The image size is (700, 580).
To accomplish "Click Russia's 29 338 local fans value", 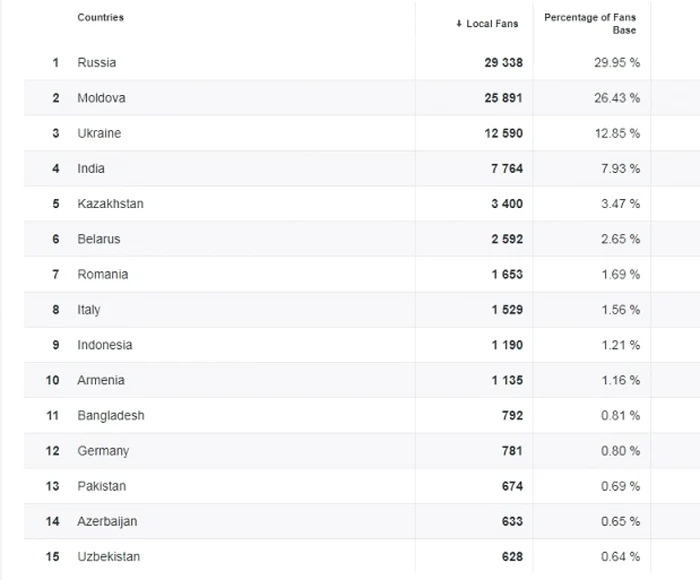I will pyautogui.click(x=504, y=63).
